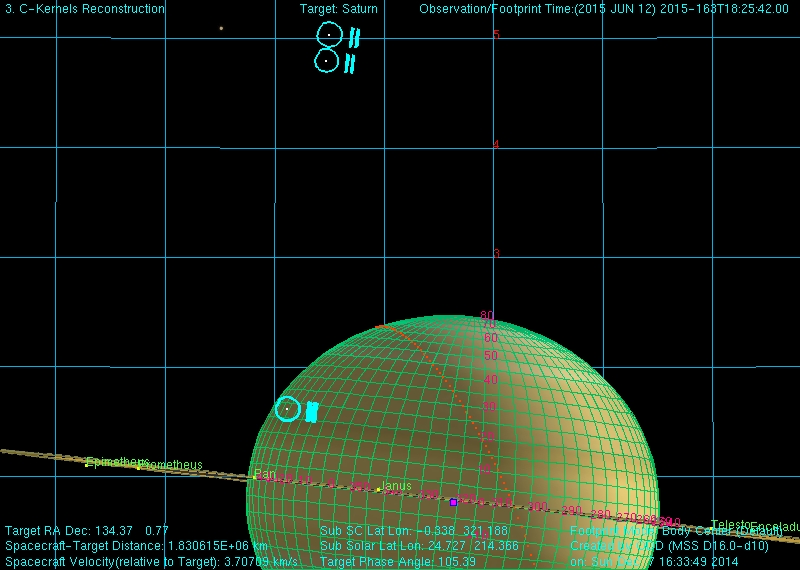
Task: Click the "(MSS D16.0-d10)" creator line
Action: [x=669, y=546]
